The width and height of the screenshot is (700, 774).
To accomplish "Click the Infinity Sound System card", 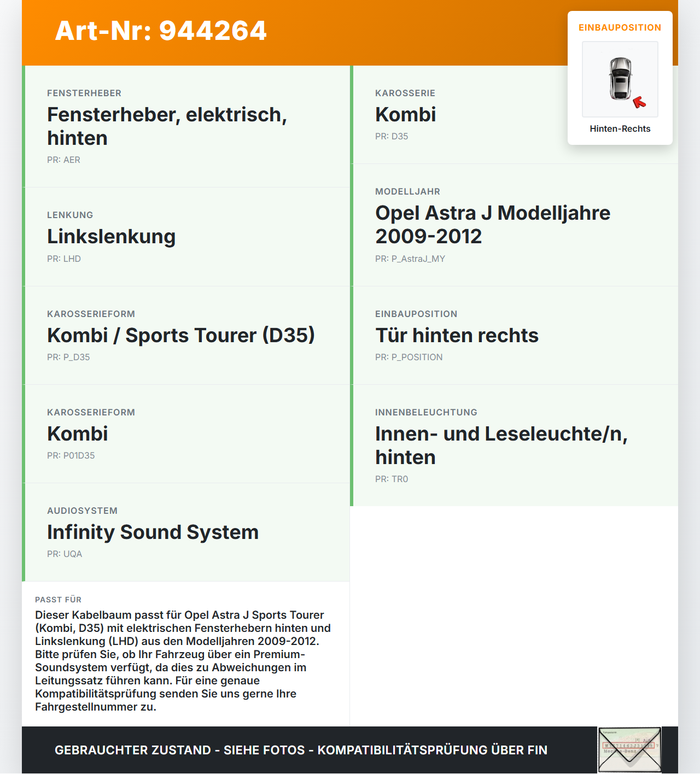I will point(186,532).
